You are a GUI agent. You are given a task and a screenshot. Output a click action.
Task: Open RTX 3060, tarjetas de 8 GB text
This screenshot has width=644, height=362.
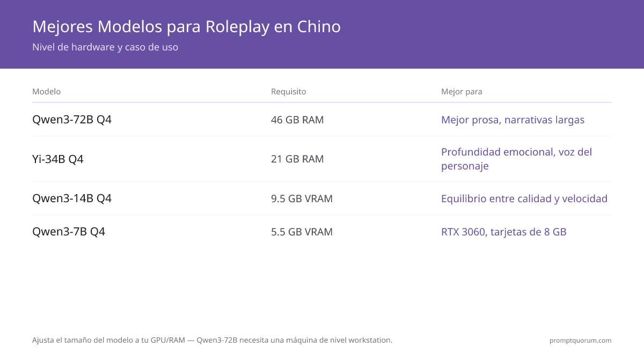pyautogui.click(x=504, y=232)
